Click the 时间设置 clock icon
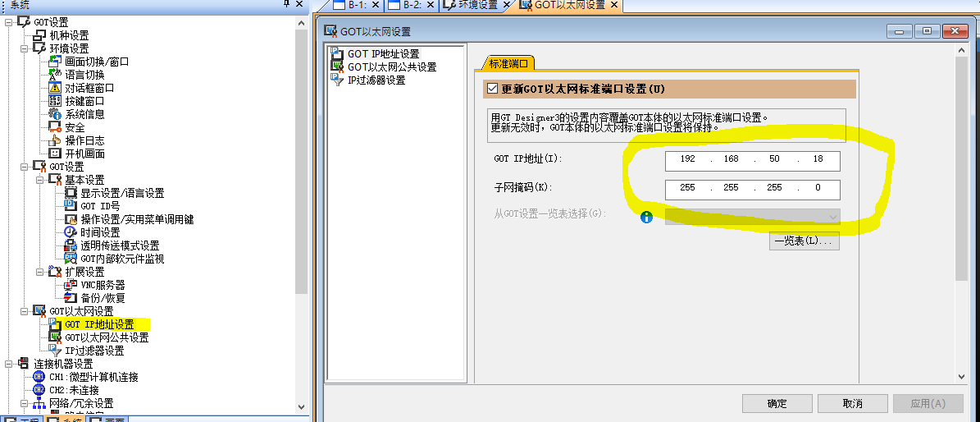Image resolution: width=980 pixels, height=422 pixels. tap(71, 232)
